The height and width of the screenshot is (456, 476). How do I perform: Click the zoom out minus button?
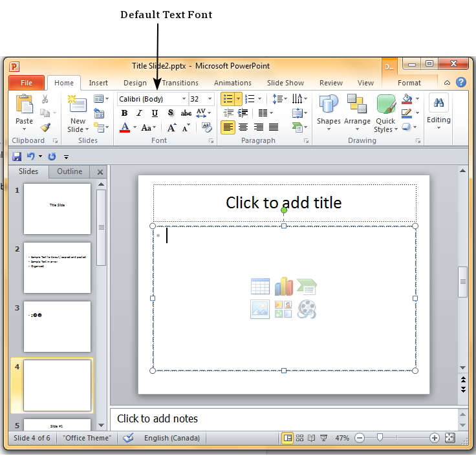[360, 438]
